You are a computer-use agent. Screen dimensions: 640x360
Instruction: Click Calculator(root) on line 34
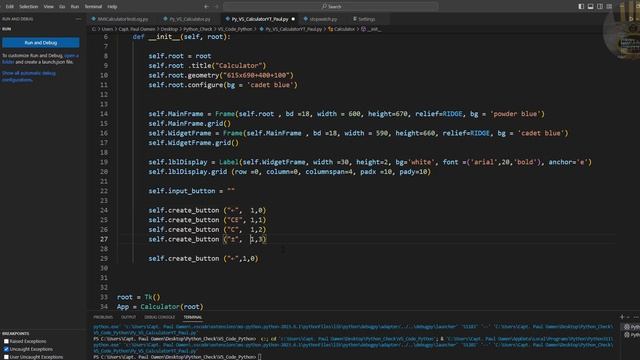click(x=171, y=307)
